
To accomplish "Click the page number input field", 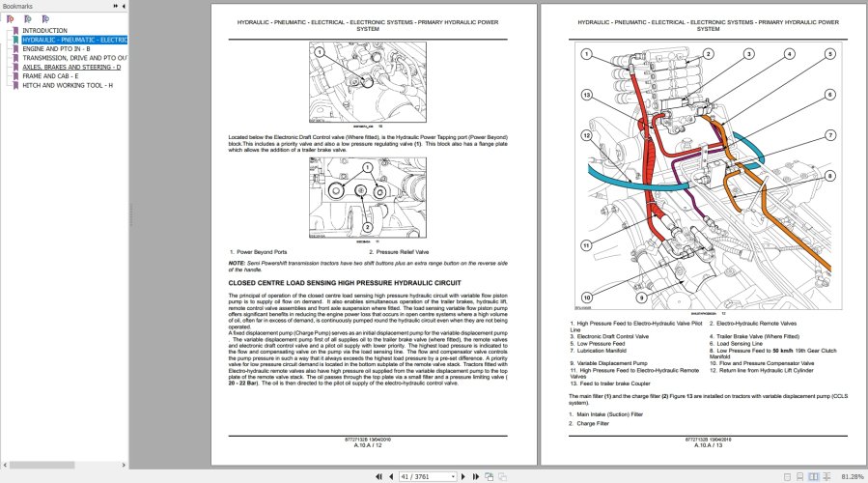I will click(x=424, y=477).
